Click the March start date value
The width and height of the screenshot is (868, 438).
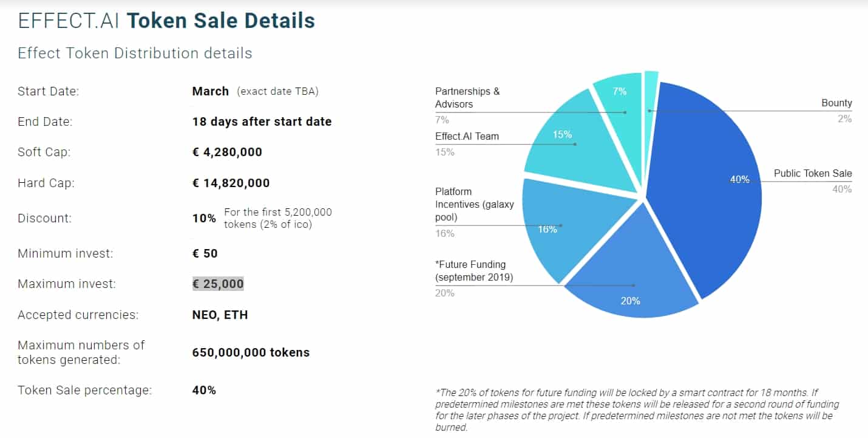tap(210, 91)
